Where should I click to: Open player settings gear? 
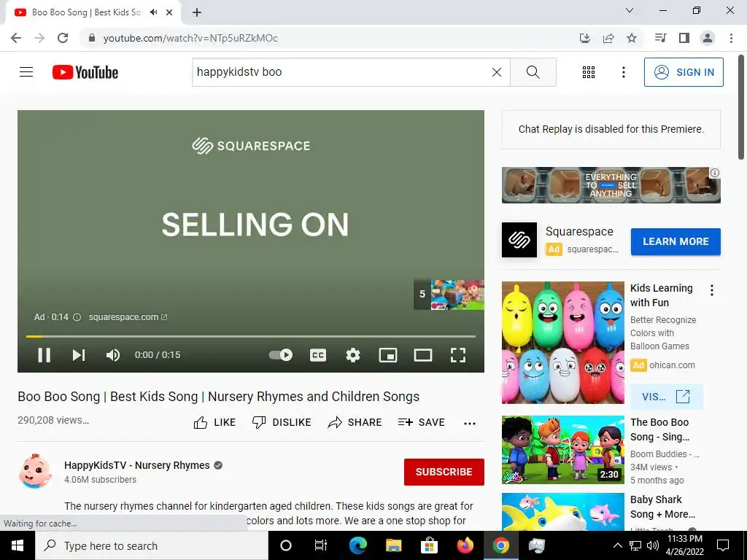pyautogui.click(x=353, y=355)
